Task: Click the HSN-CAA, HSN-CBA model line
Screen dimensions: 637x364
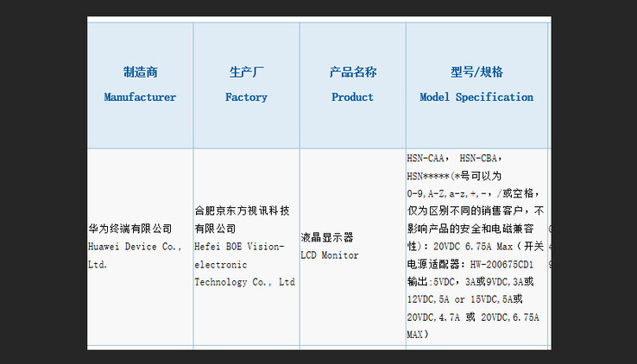Action: click(455, 158)
